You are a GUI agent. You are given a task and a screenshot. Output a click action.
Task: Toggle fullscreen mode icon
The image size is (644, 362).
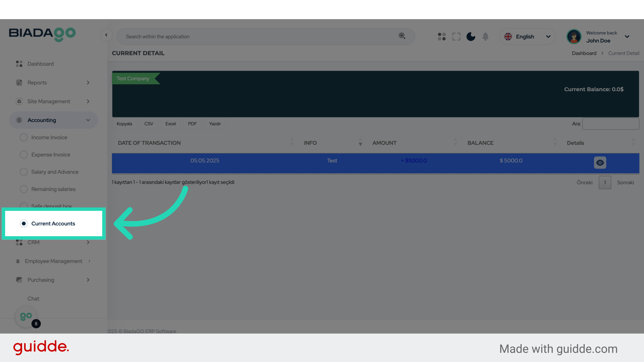[456, 37]
